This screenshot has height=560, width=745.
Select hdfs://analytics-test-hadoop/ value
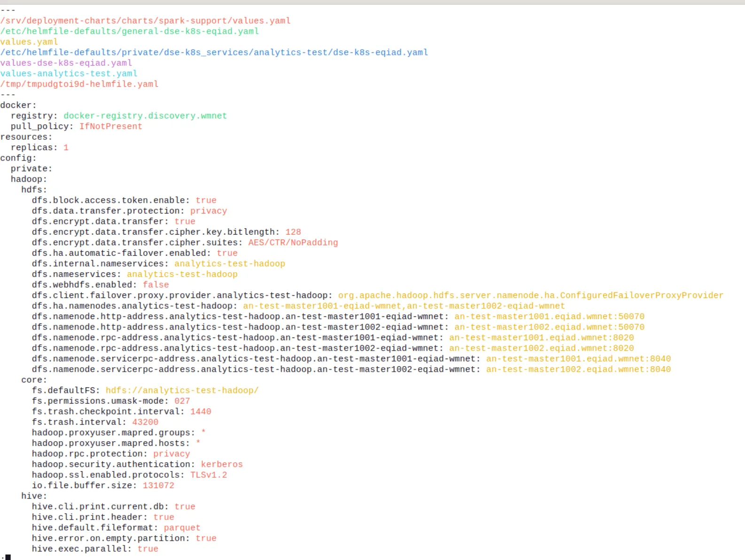click(x=182, y=390)
